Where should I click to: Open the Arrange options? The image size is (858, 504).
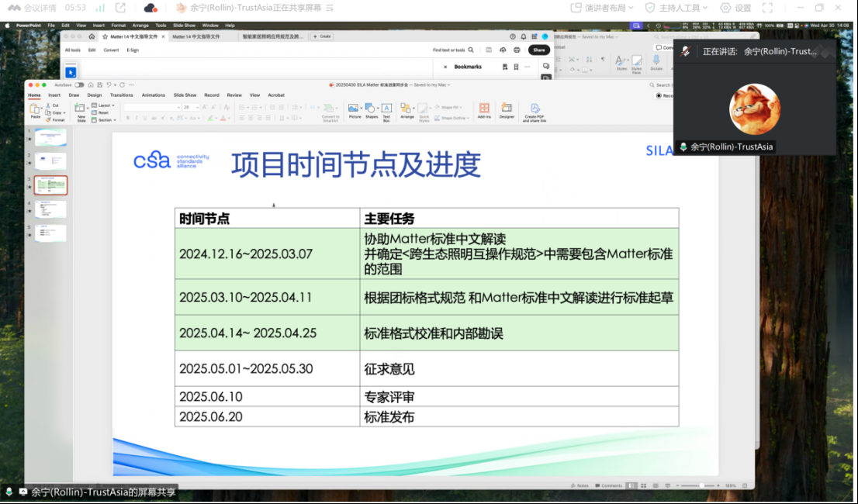coord(408,109)
